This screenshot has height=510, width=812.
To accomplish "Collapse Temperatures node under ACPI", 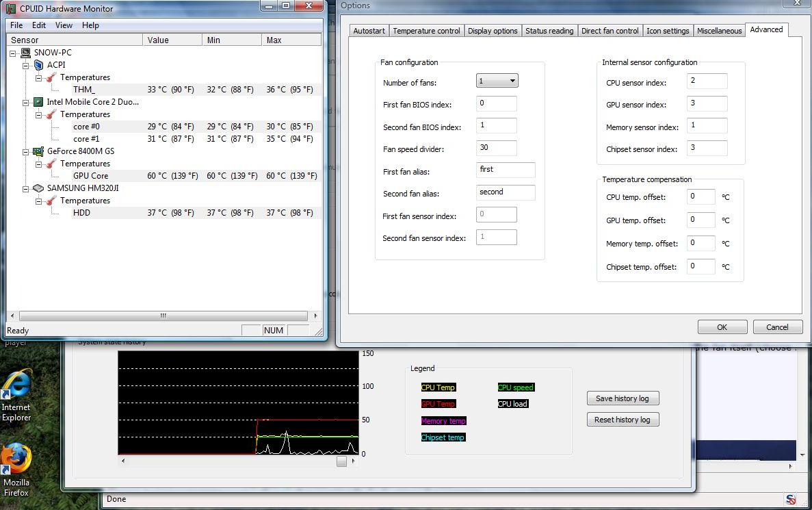I will click(38, 78).
